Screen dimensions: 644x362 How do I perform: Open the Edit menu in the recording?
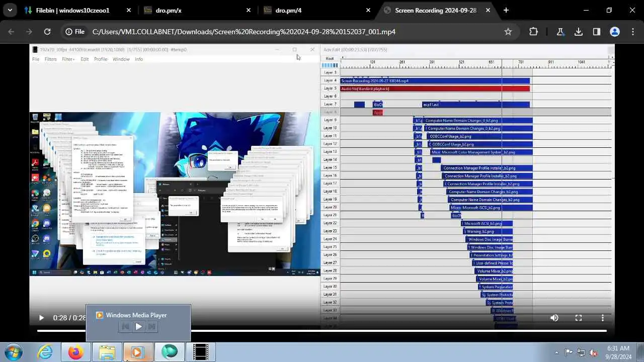point(85,59)
